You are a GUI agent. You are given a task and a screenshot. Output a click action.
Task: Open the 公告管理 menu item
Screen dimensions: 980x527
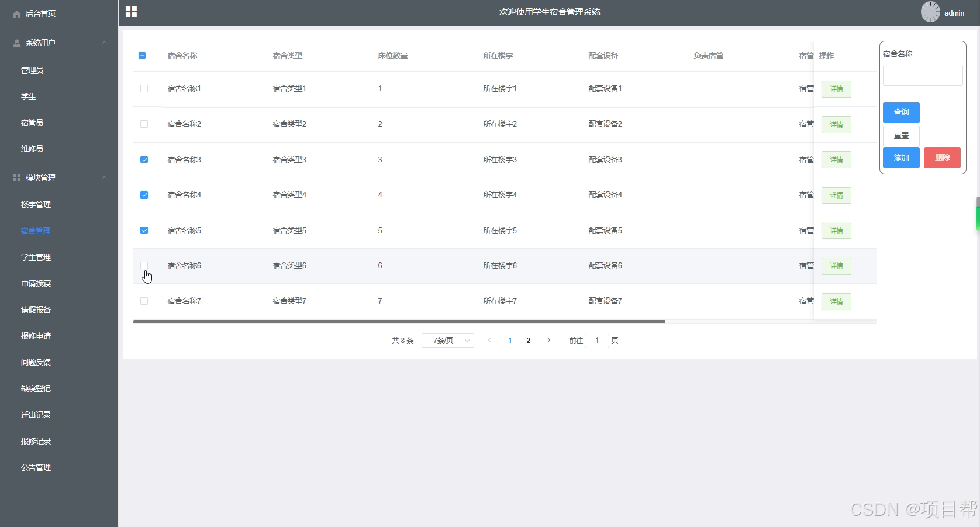36,467
